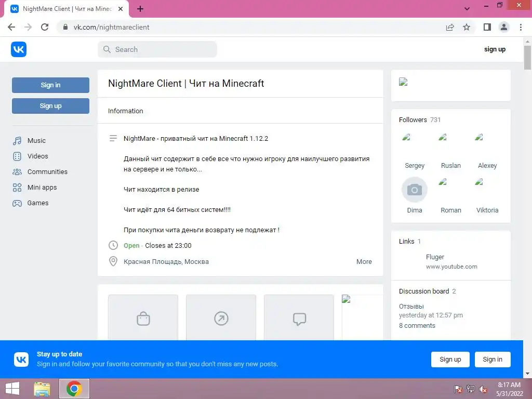The width and height of the screenshot is (532, 399).
Task: Click the Videos icon in sidebar
Action: [17, 156]
